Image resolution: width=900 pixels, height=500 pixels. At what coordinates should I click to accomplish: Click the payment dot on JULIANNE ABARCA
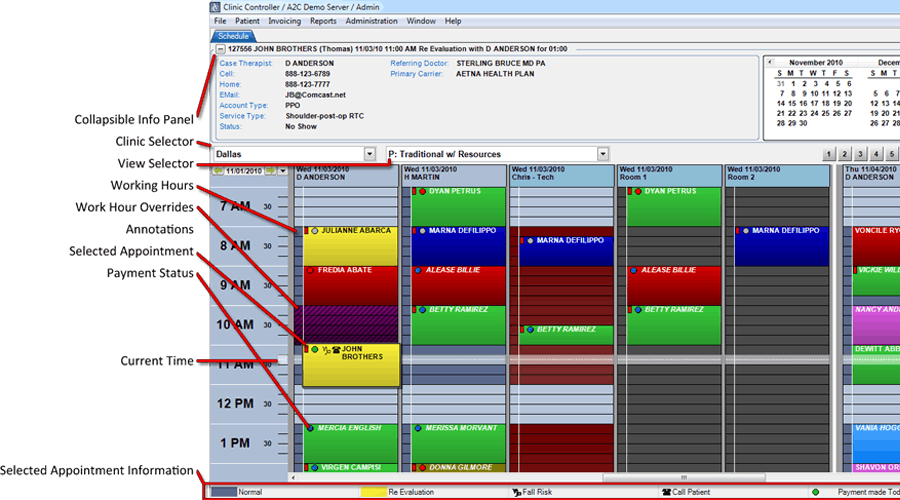coord(315,231)
